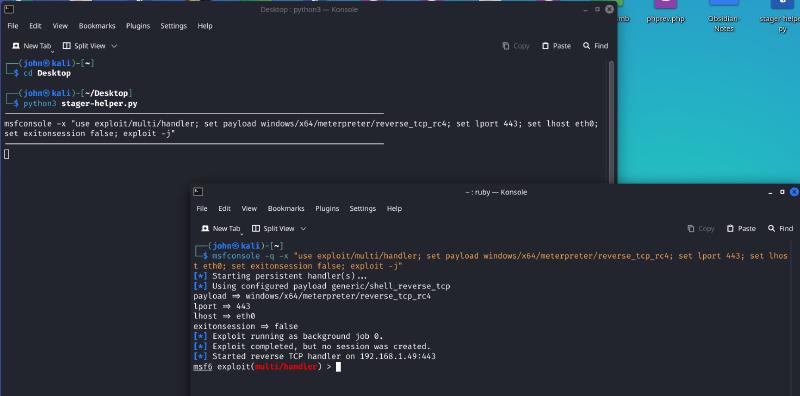Click Split View in ruby Konsole window
Viewport: 800px width, 396px height.
click(273, 229)
